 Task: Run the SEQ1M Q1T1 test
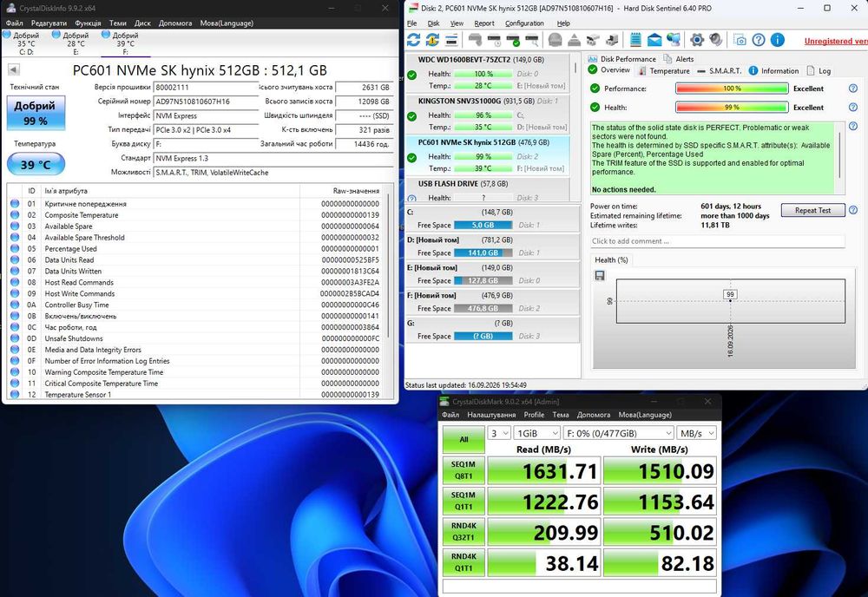tap(464, 501)
